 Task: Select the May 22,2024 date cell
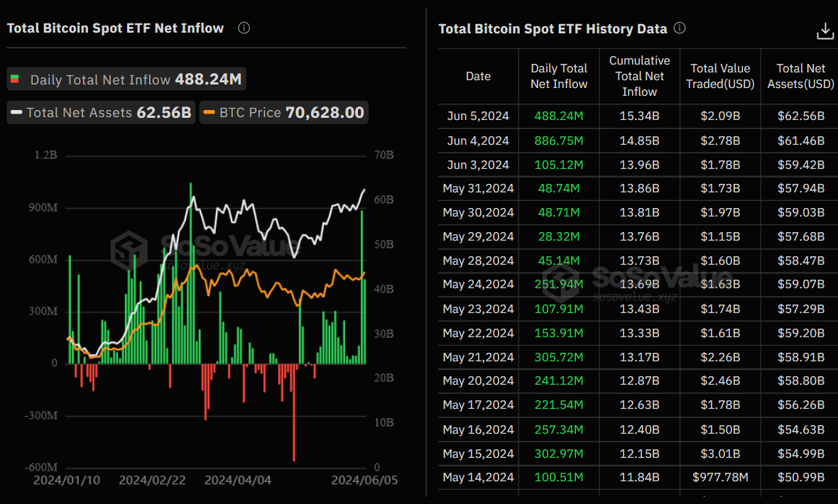tap(479, 333)
